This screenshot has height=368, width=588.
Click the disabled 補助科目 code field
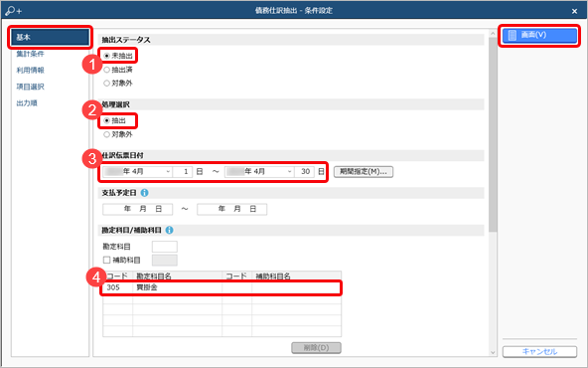click(x=165, y=260)
